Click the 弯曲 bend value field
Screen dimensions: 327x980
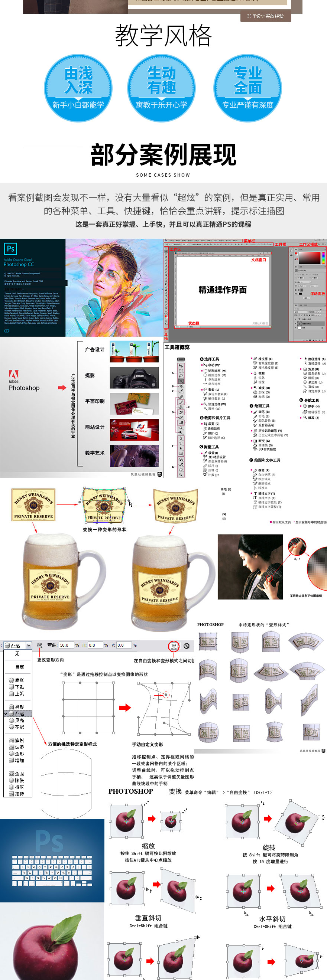pyautogui.click(x=66, y=645)
